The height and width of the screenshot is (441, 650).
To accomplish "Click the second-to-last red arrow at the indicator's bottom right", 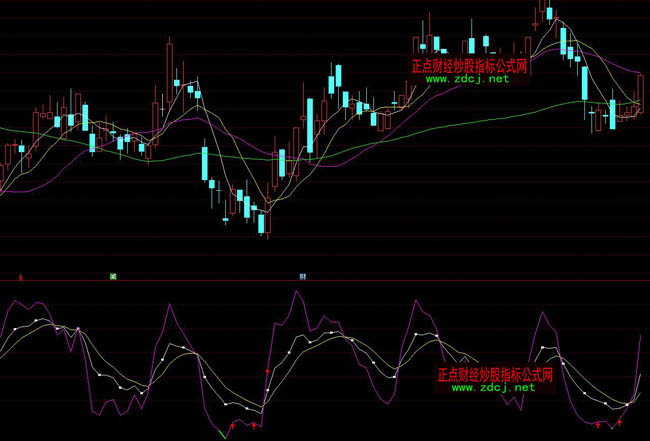I will (x=598, y=423).
